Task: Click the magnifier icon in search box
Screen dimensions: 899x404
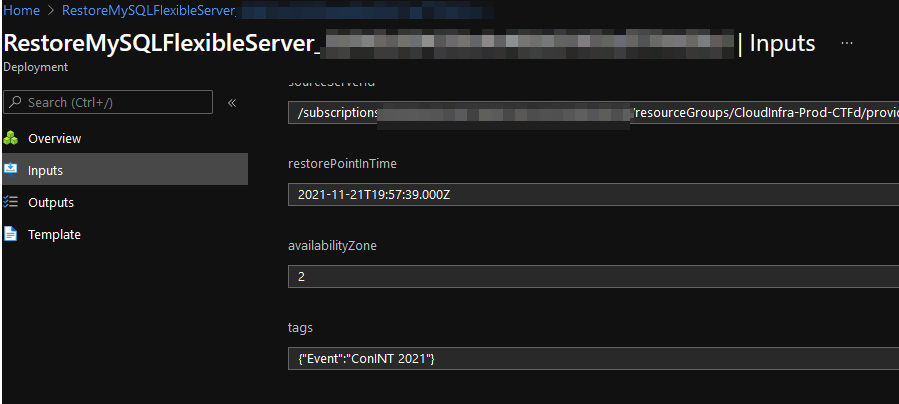Action: pos(16,102)
